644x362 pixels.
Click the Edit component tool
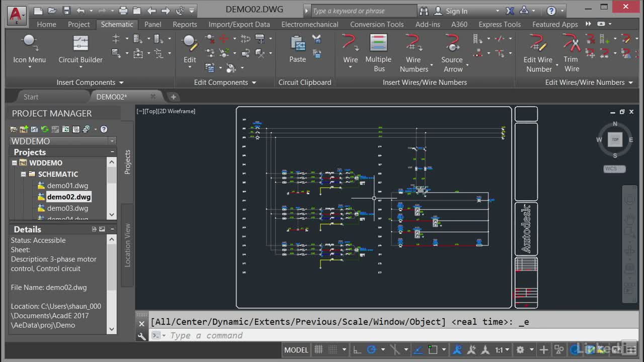pyautogui.click(x=190, y=50)
